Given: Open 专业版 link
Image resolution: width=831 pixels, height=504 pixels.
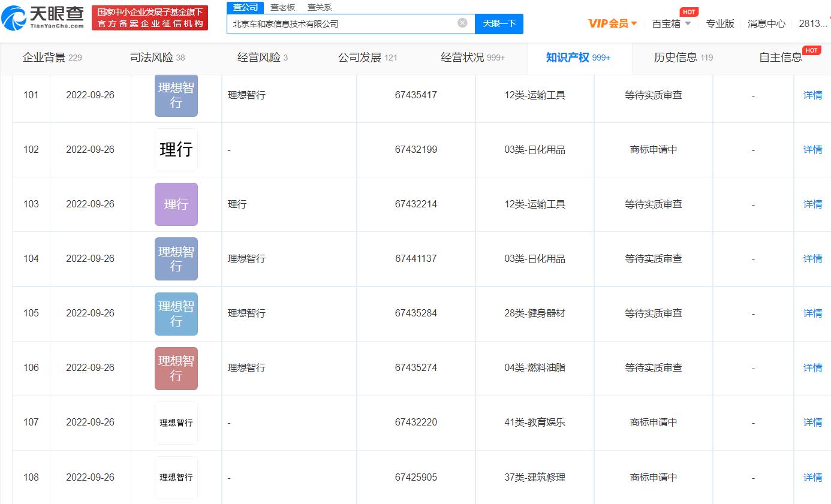Looking at the screenshot, I should (720, 23).
